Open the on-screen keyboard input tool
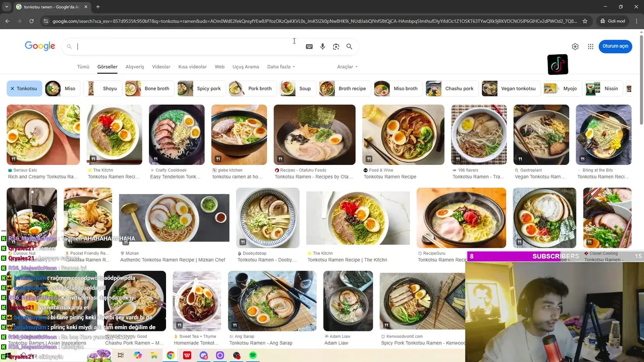Image resolution: width=644 pixels, height=362 pixels. 309,46
